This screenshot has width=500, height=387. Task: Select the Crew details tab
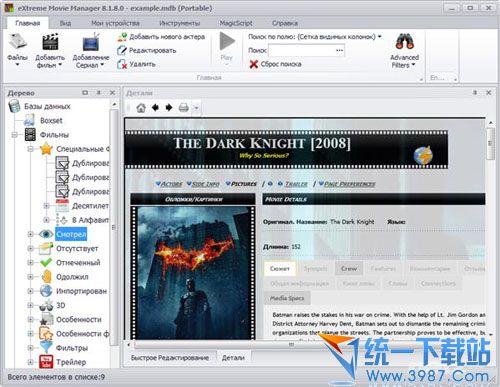[349, 269]
